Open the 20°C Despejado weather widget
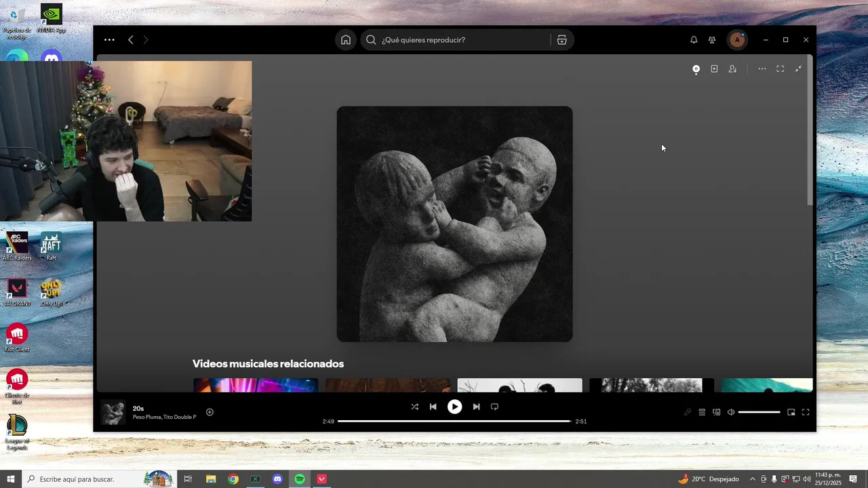 point(709,479)
